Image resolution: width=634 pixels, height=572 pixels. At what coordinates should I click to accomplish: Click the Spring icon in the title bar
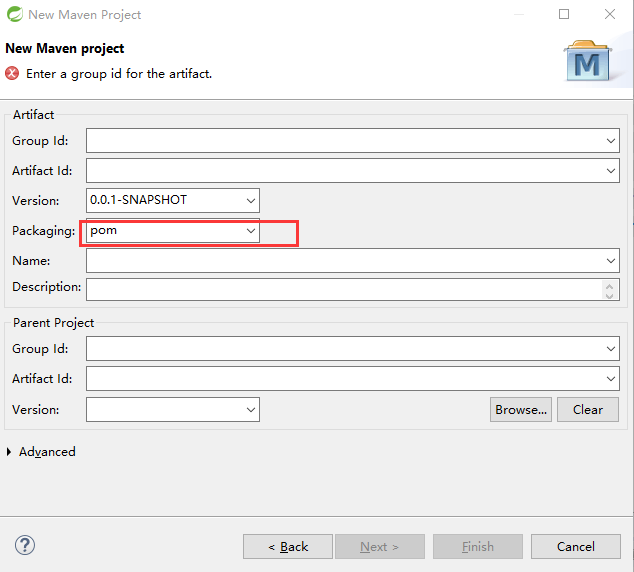[13, 15]
